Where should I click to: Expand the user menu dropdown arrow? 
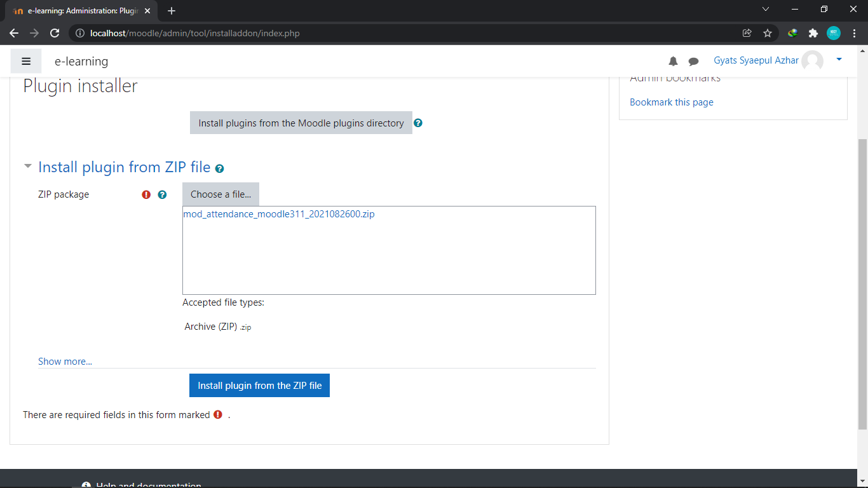(x=839, y=59)
